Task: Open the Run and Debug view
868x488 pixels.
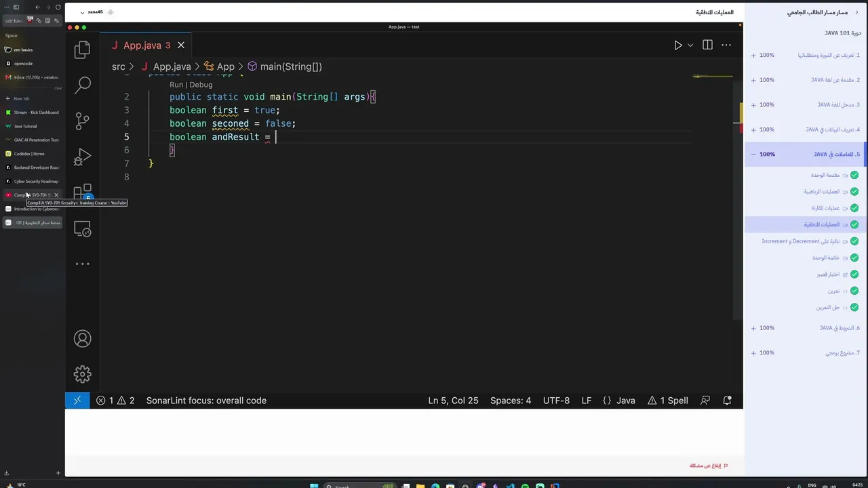Action: [83, 157]
